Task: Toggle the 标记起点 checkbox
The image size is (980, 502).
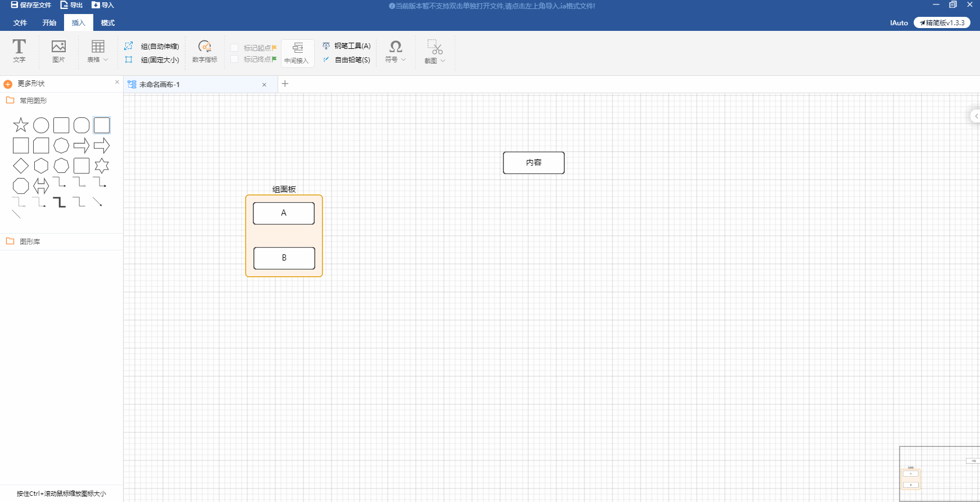Action: click(234, 48)
